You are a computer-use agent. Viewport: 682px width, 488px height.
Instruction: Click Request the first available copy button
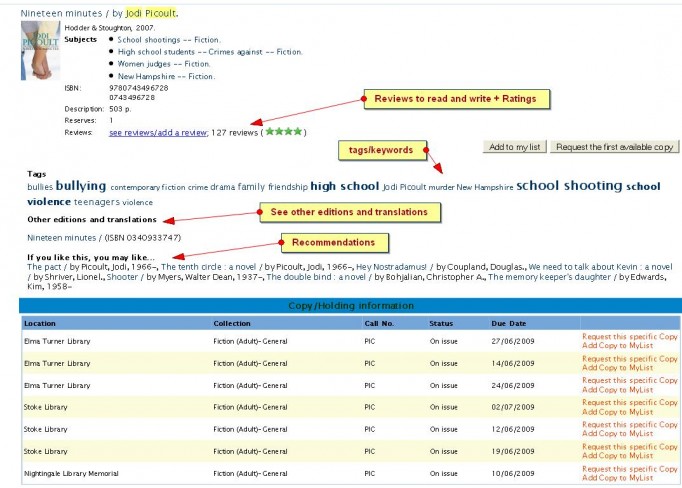point(615,147)
